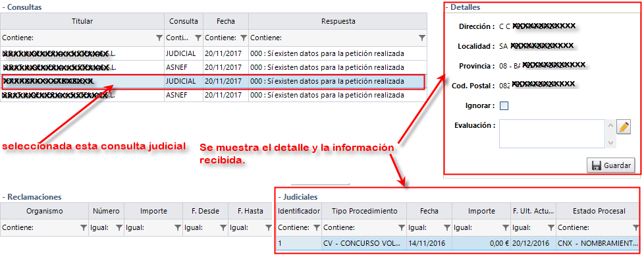Open filter icon for Estado Procesal column
Viewport: 644px width, 259px height.
pos(636,227)
